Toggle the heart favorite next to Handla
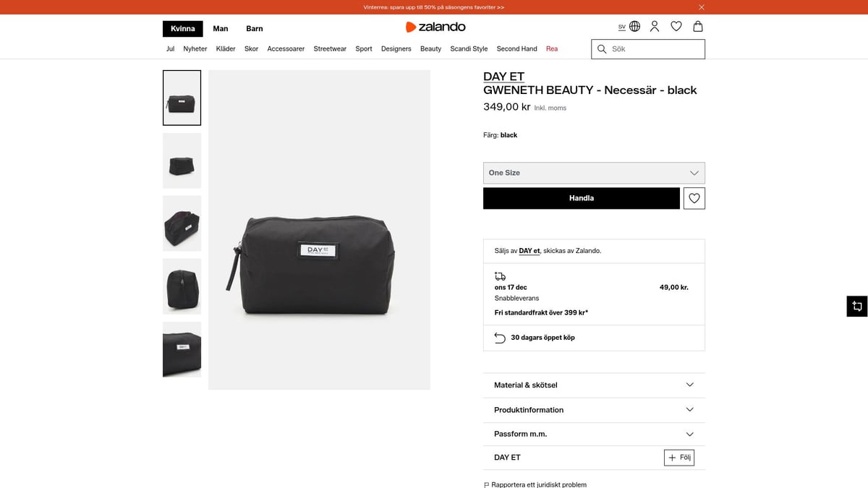The image size is (868, 488). (x=694, y=197)
